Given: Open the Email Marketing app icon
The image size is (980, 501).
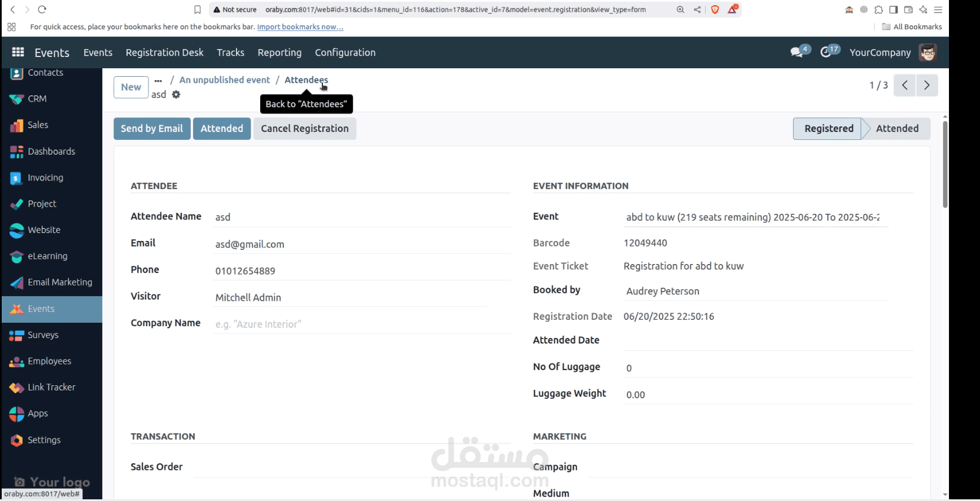Looking at the screenshot, I should [x=16, y=282].
